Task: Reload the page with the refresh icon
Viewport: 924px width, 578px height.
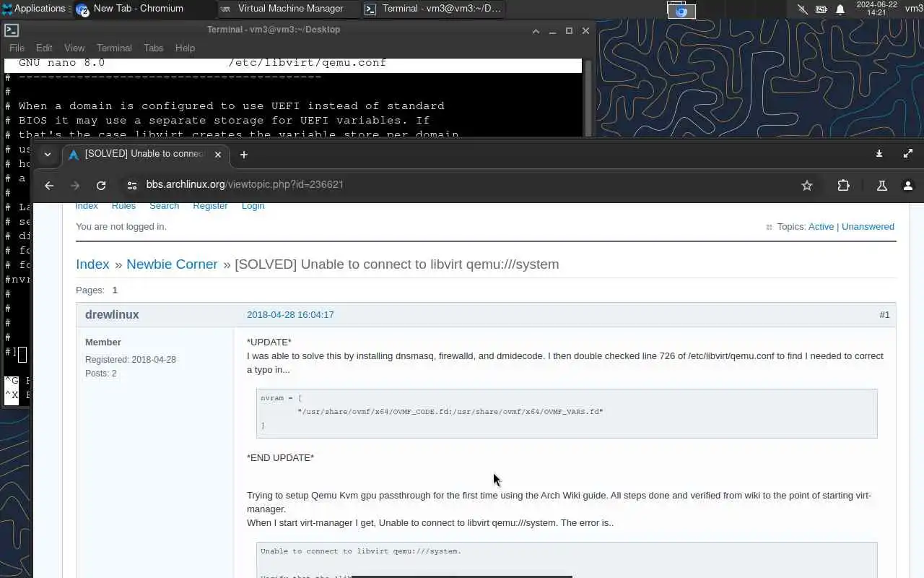Action: pyautogui.click(x=101, y=186)
